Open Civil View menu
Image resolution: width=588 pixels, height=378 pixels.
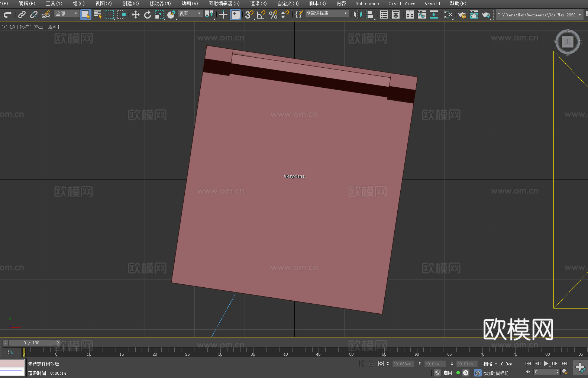tap(401, 3)
